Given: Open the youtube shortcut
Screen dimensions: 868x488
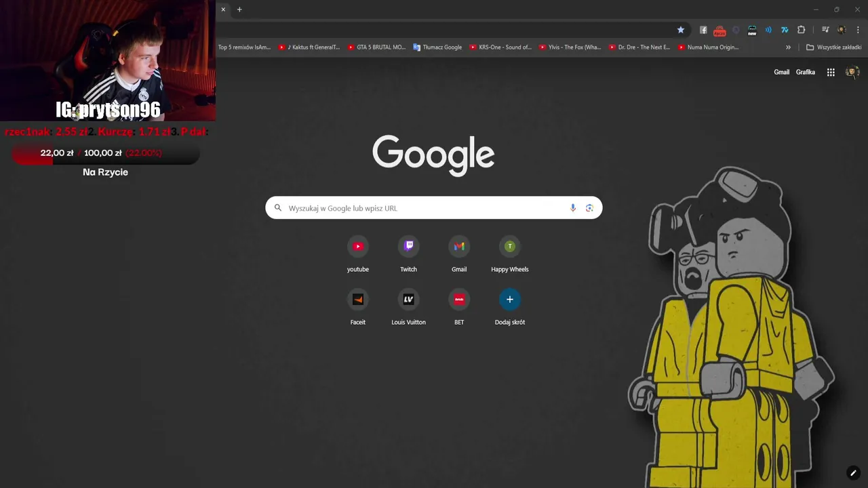Looking at the screenshot, I should point(358,254).
